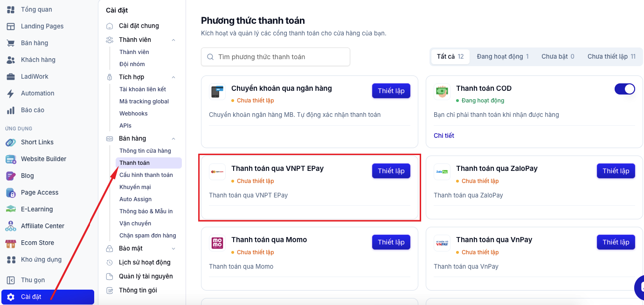Image resolution: width=644 pixels, height=305 pixels.
Task: Switch to Đang hoạt động filter tab
Action: click(502, 56)
